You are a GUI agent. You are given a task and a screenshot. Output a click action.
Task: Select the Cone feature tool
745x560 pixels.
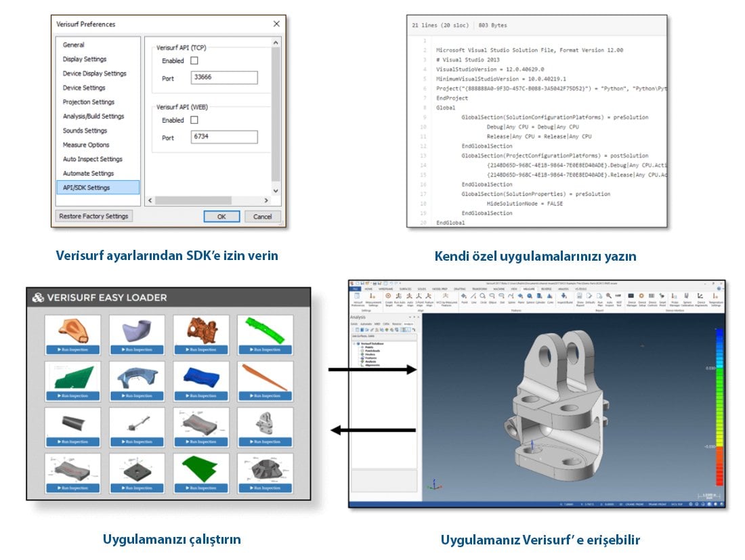coord(550,299)
